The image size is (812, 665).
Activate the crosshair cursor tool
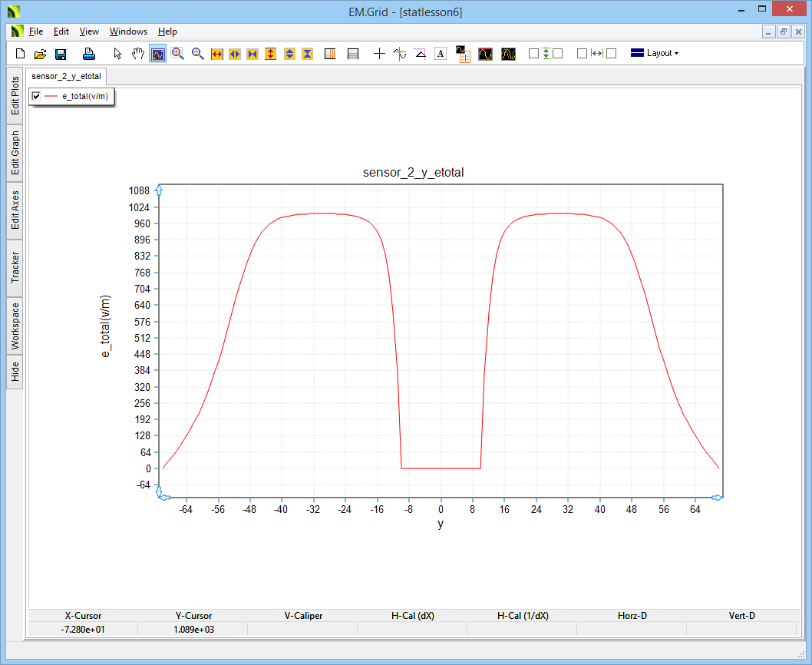tap(379, 54)
